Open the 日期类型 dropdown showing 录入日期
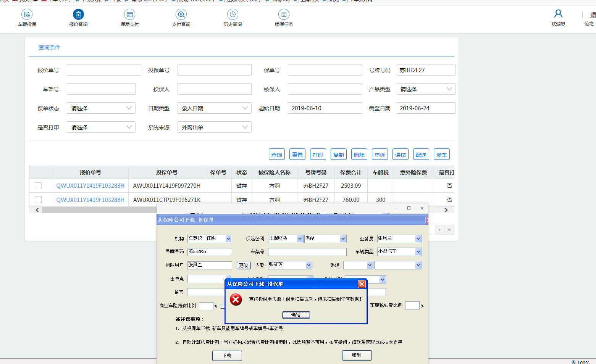Image resolution: width=596 pixels, height=364 pixels. click(x=214, y=108)
